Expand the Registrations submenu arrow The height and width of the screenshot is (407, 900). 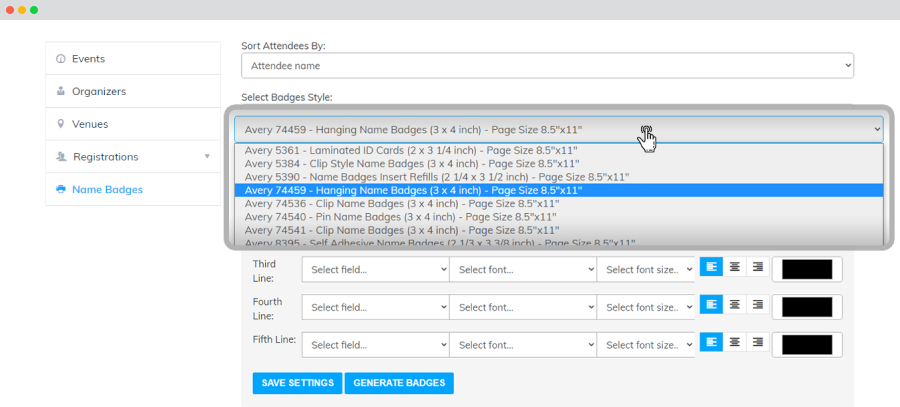click(x=207, y=157)
